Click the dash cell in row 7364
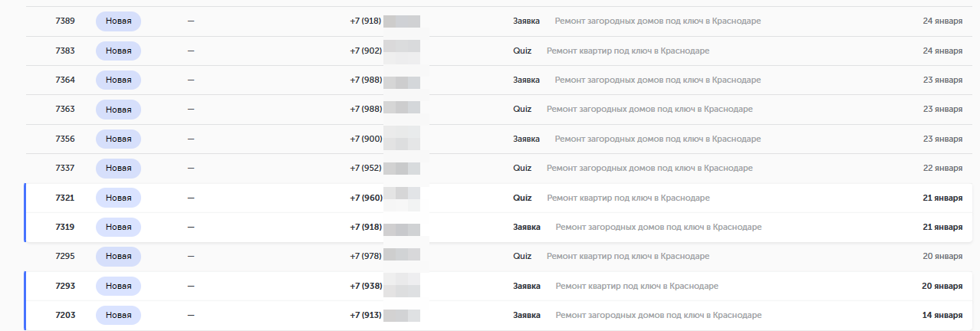980x331 pixels. coord(191,80)
